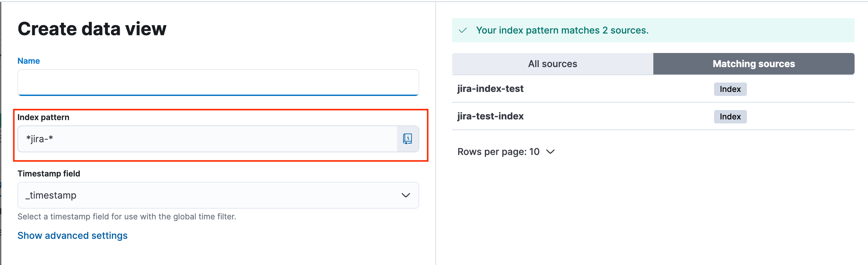Click the Index badge beside jira-index-test
The image size is (868, 265).
coord(730,89)
